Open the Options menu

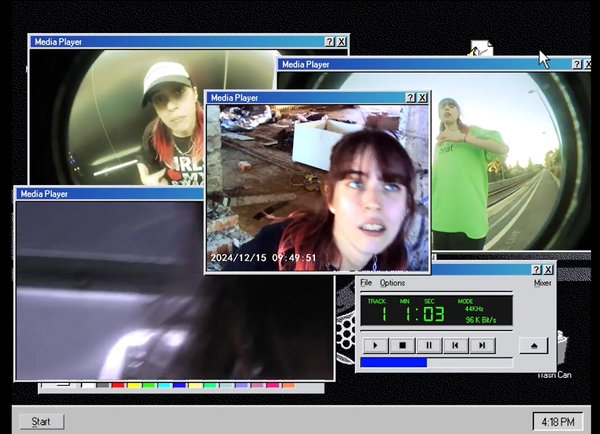tap(392, 283)
